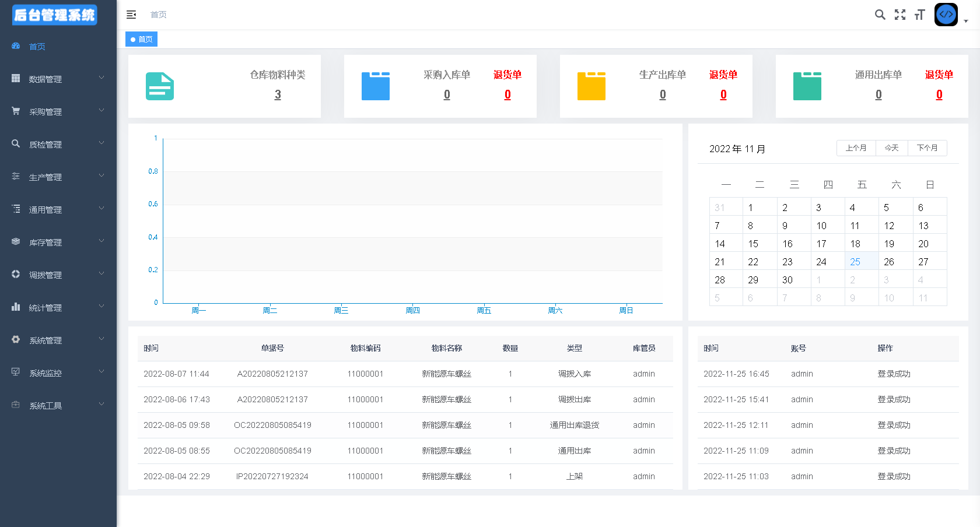Toggle the sidebar collapse hamburger icon
This screenshot has width=980, height=527.
click(x=131, y=15)
